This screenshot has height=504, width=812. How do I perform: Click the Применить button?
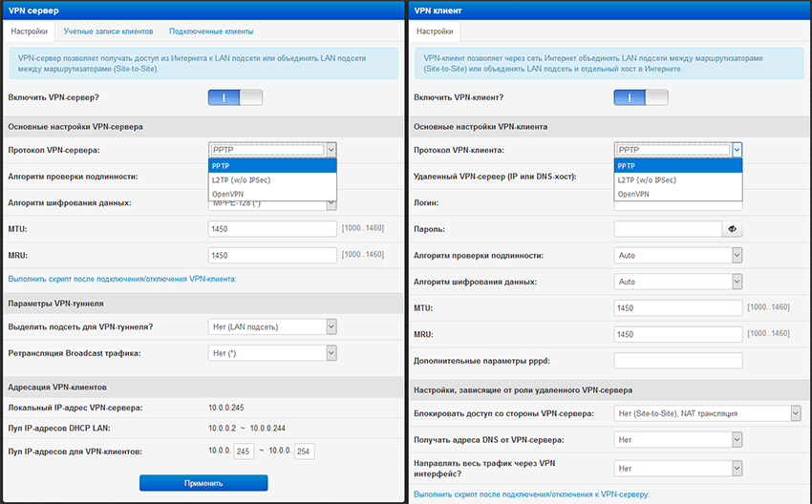[x=203, y=483]
